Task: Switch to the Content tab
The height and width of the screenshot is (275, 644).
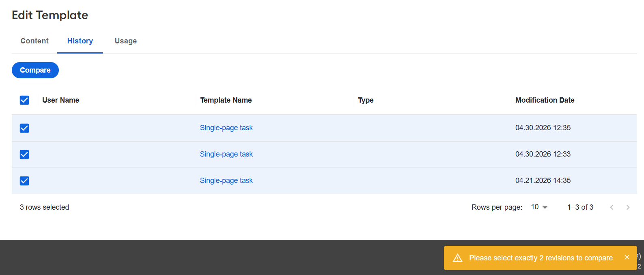Action: (x=34, y=41)
